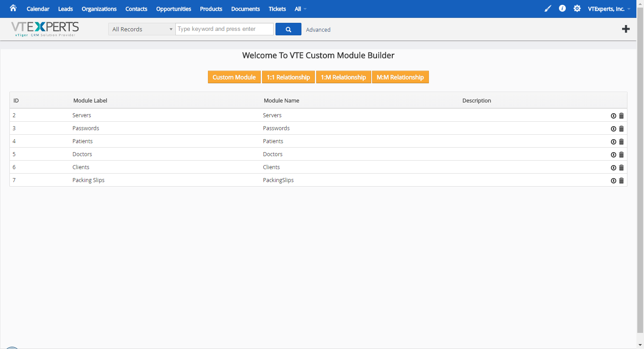Open the info icon in header
Image resolution: width=644 pixels, height=349 pixels.
click(x=562, y=9)
